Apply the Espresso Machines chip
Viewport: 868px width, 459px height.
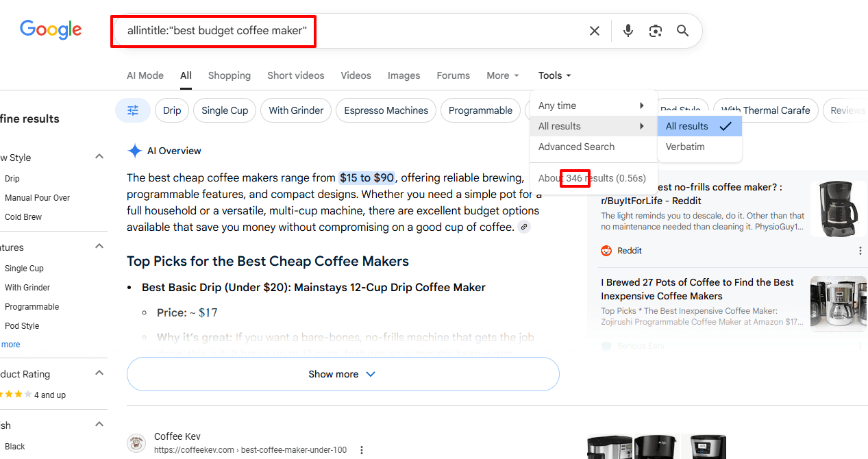coord(386,110)
